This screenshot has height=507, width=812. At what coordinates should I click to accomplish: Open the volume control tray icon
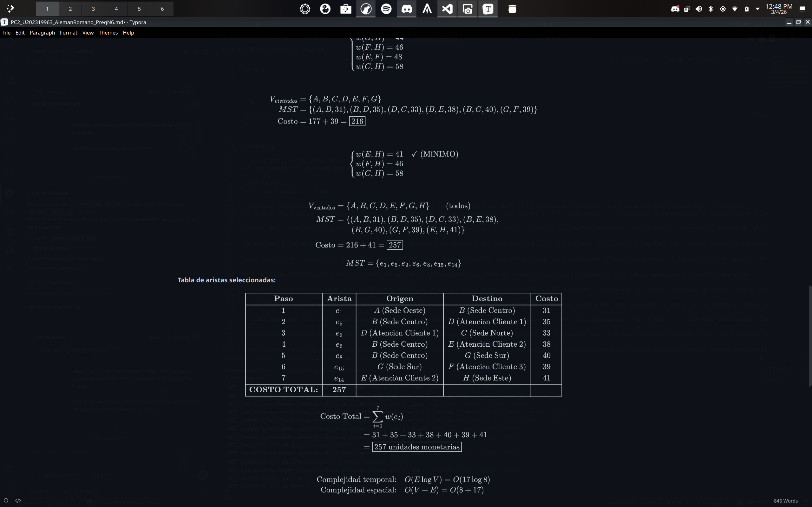tap(698, 9)
